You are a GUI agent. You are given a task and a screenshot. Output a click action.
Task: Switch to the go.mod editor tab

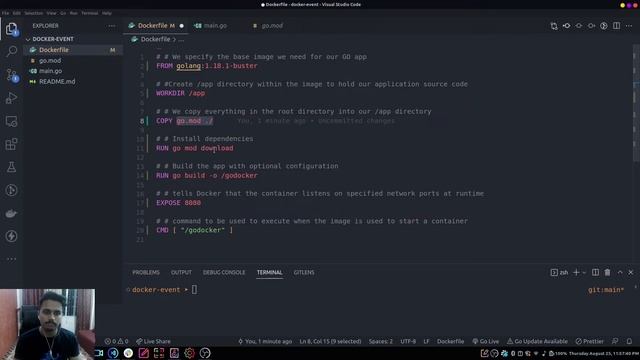272,26
